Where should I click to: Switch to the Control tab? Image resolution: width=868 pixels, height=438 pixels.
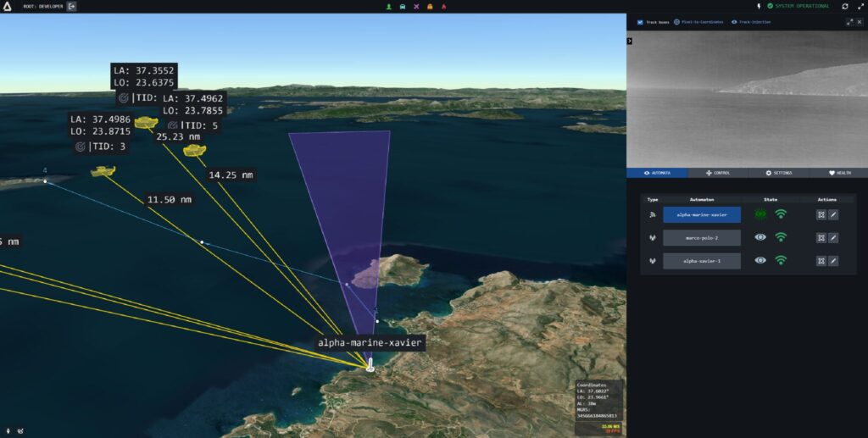[718, 173]
